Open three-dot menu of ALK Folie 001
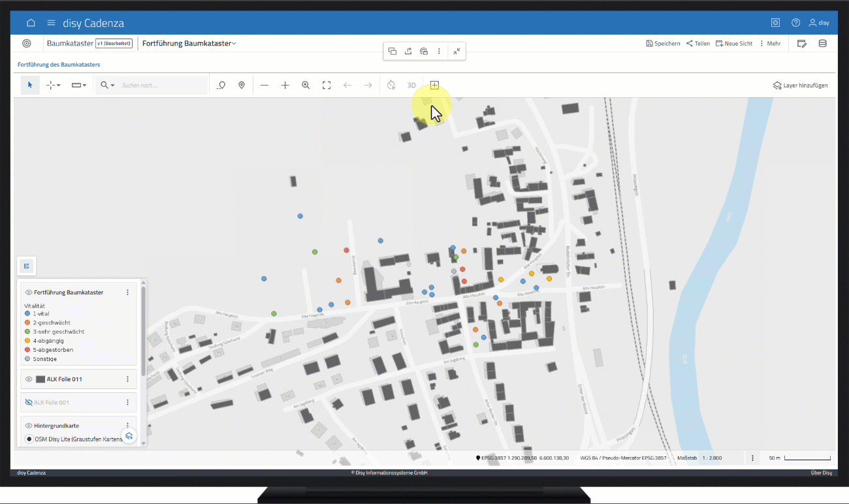The height and width of the screenshot is (504, 849). coord(128,403)
